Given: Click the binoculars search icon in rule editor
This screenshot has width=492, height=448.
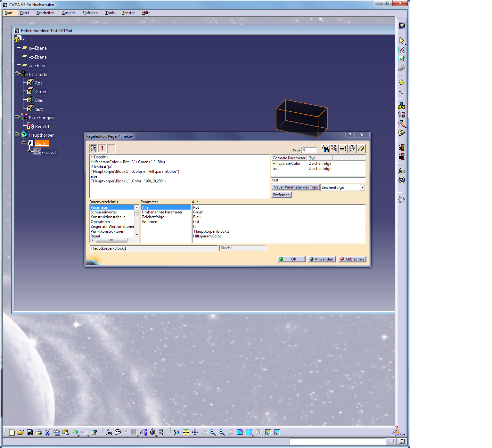Looking at the screenshot, I should tap(325, 148).
